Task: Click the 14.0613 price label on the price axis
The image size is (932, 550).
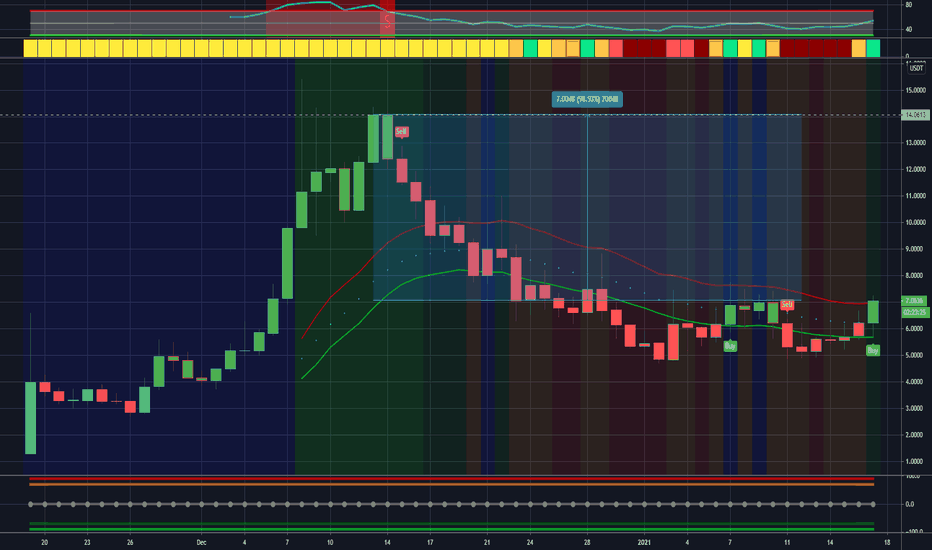Action: 915,115
